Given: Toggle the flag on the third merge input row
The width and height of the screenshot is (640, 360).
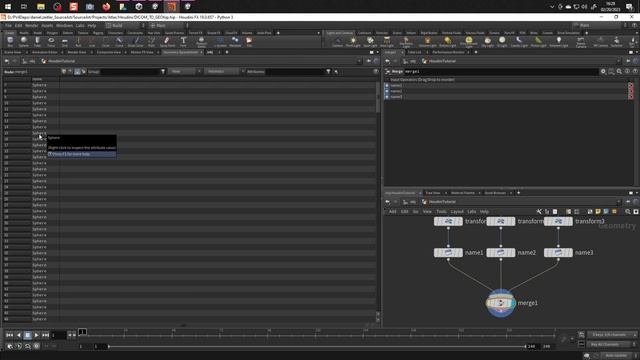Looking at the screenshot, I should click(x=387, y=97).
